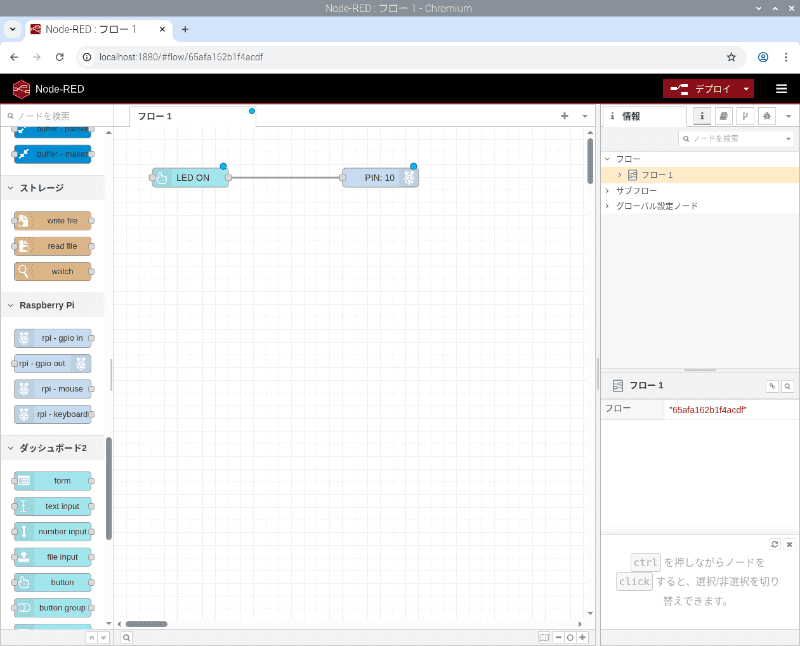Open the deploy options dropdown arrow
800x646 pixels.
pyautogui.click(x=746, y=89)
